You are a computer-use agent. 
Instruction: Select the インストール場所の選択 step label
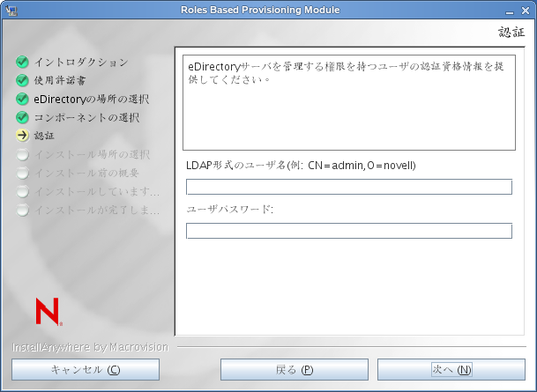(x=92, y=154)
